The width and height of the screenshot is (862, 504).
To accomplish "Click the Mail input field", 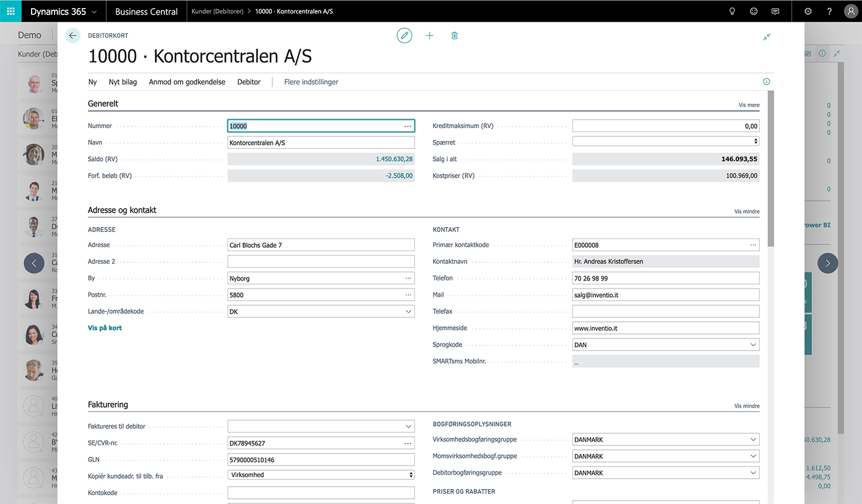I will (x=666, y=295).
